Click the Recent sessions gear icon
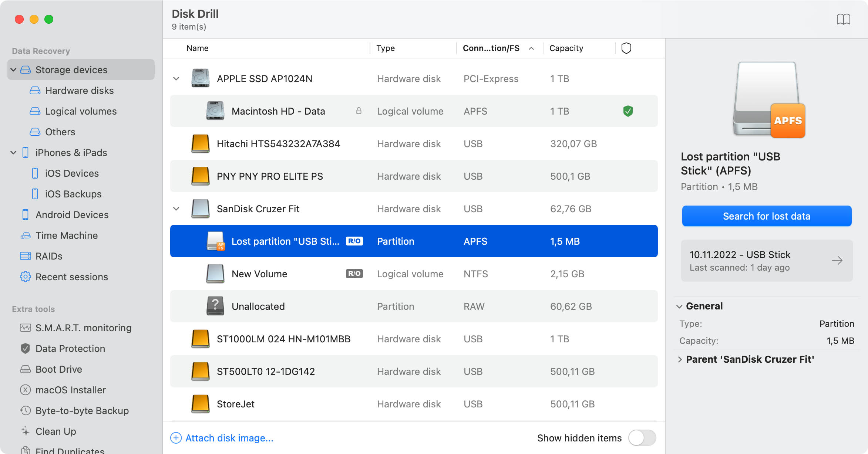 click(x=25, y=277)
